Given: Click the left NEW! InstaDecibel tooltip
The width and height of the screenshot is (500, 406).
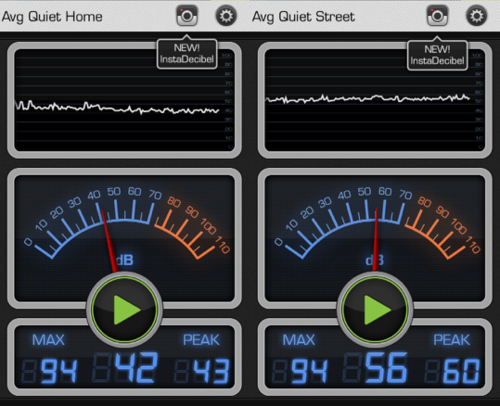Looking at the screenshot, I should pyautogui.click(x=187, y=53).
